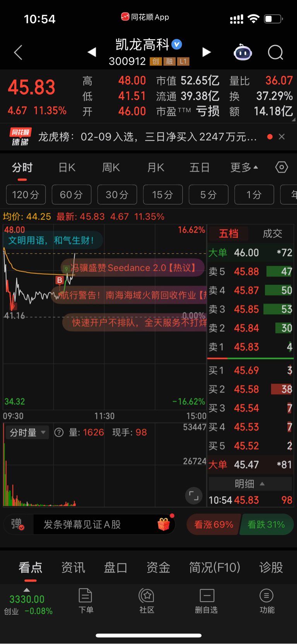Open the AI robot assistant
This screenshot has width=297, height=644.
[x=243, y=52]
